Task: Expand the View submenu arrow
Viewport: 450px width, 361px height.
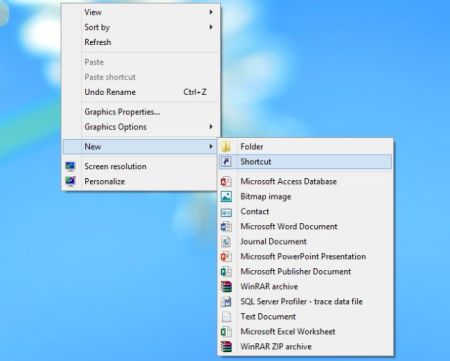Action: coord(211,12)
